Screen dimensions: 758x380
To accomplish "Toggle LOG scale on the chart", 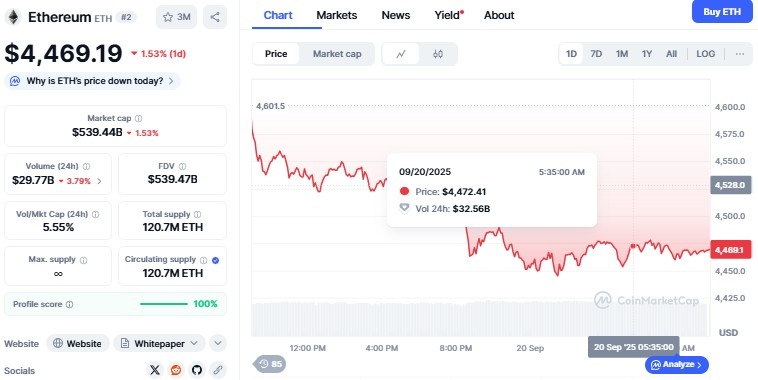I will pos(705,54).
